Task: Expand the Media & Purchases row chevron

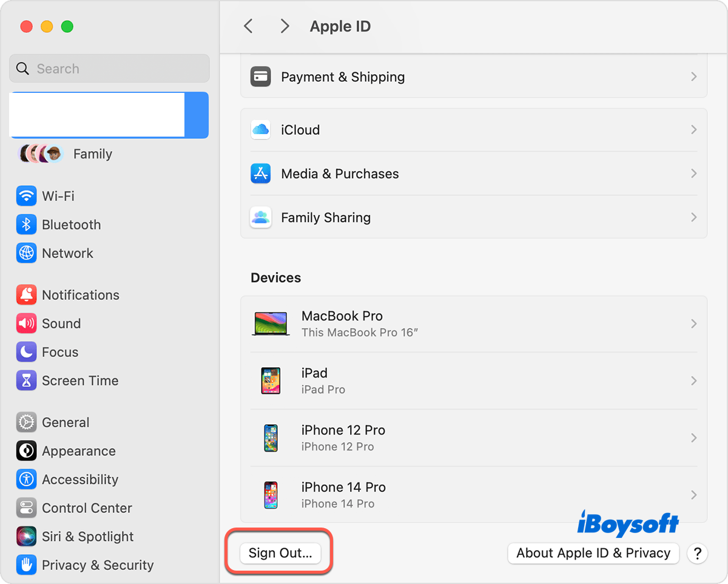Action: click(693, 174)
